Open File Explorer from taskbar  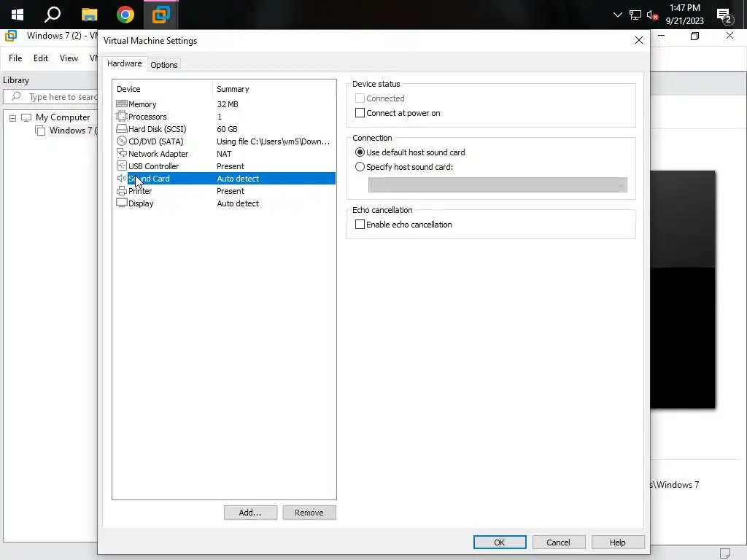click(89, 15)
